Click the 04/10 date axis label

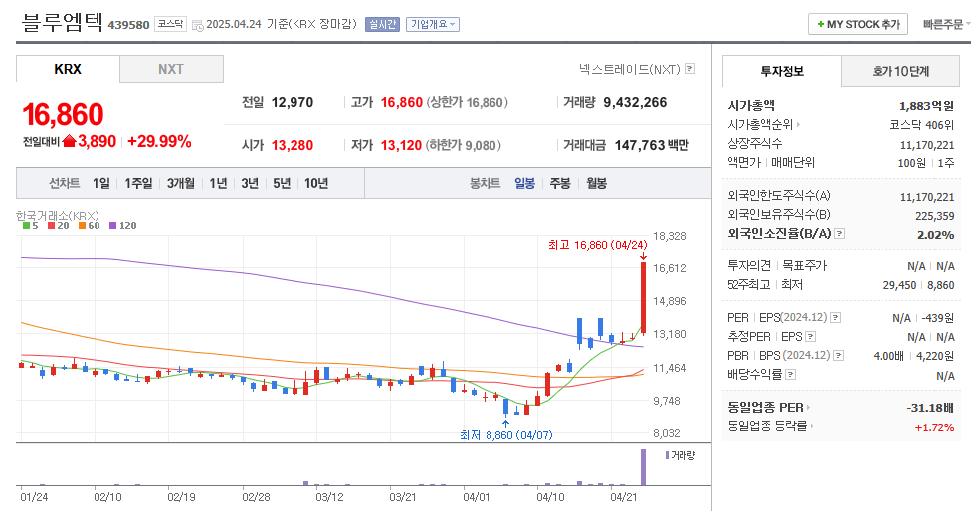(550, 497)
